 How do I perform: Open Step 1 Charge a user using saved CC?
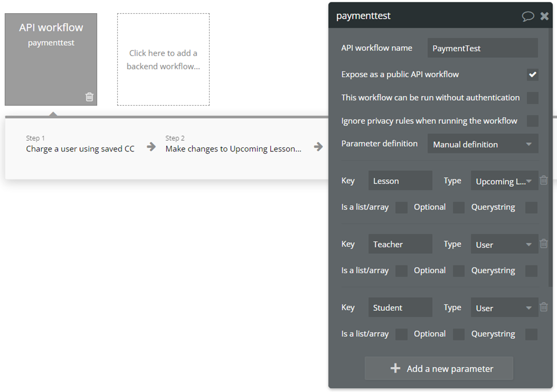[80, 145]
